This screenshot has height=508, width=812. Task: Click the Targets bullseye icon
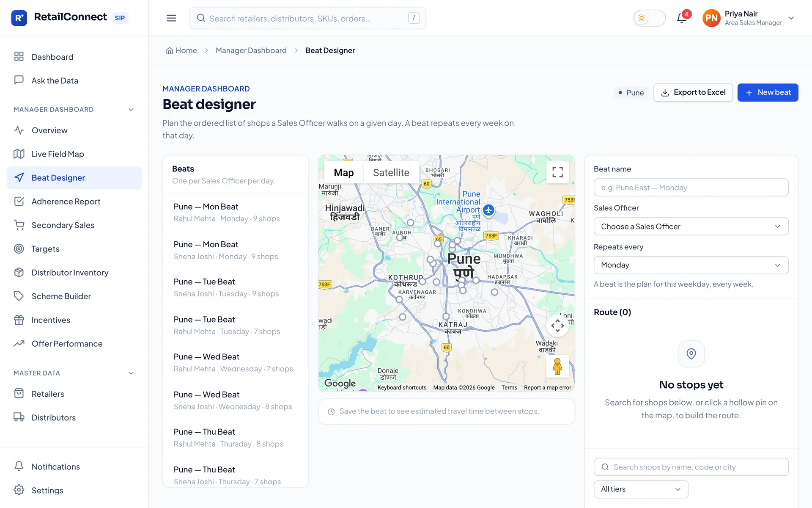tap(19, 249)
